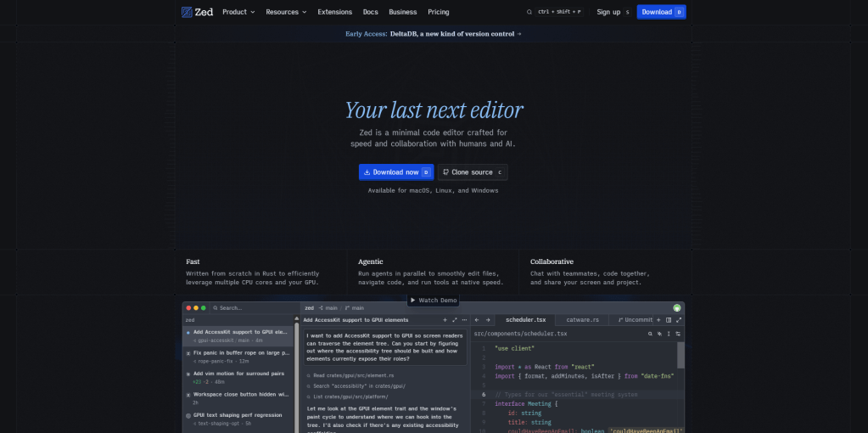Click the back arrow in the editor tab bar

pyautogui.click(x=477, y=320)
